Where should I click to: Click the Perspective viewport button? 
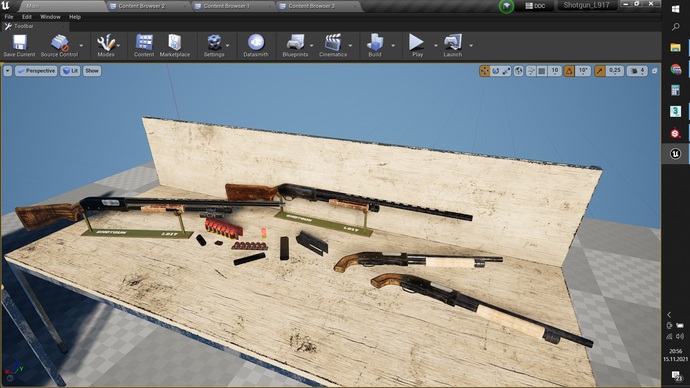tap(37, 71)
